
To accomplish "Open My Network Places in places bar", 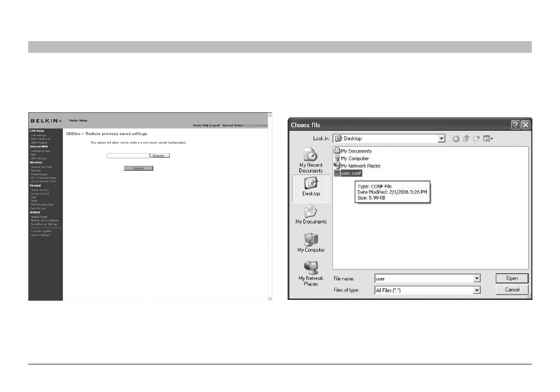I will point(311,273).
